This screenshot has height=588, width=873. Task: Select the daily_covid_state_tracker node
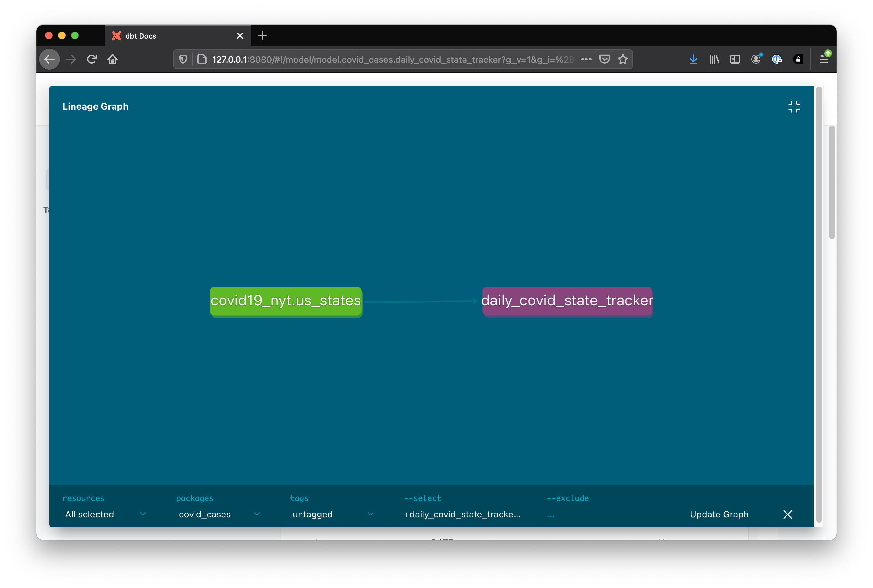(566, 300)
